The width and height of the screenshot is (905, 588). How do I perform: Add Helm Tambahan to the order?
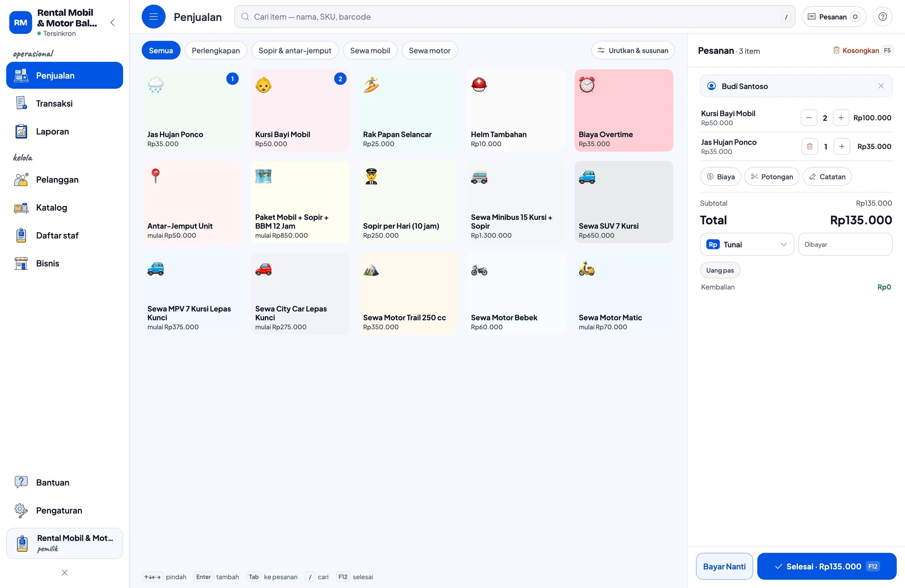coord(515,110)
